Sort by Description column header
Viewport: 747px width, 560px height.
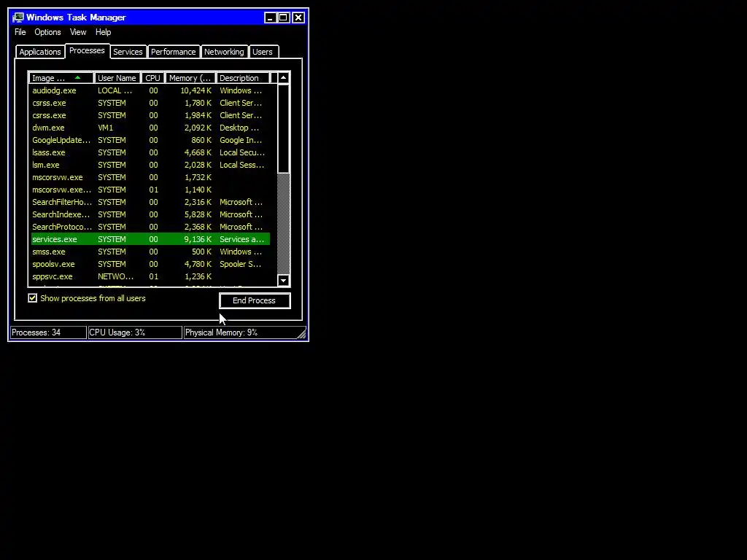(x=242, y=78)
